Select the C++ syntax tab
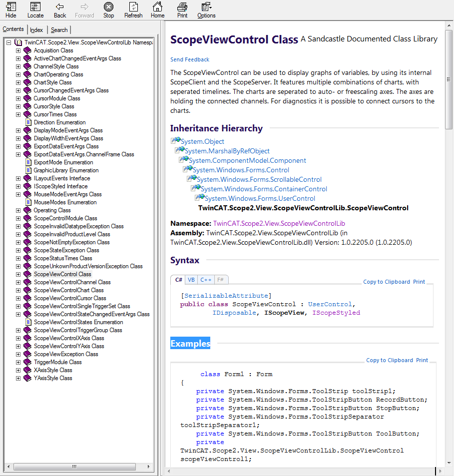Viewport: 454px width, 476px height. (206, 280)
